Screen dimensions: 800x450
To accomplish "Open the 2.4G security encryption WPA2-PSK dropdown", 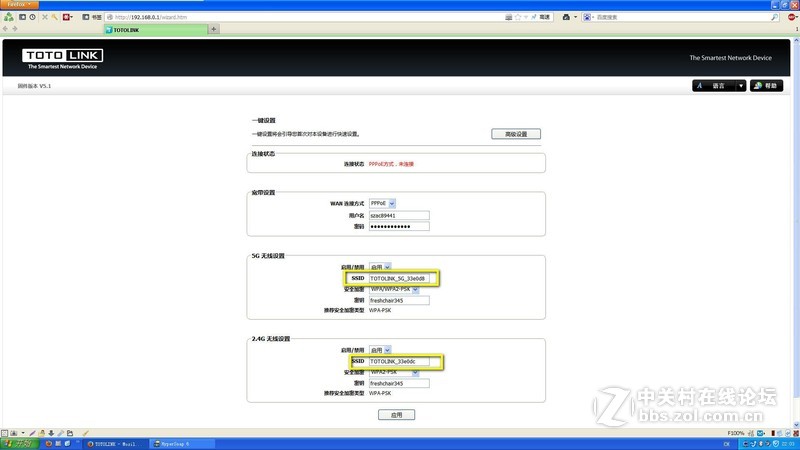I will (394, 372).
